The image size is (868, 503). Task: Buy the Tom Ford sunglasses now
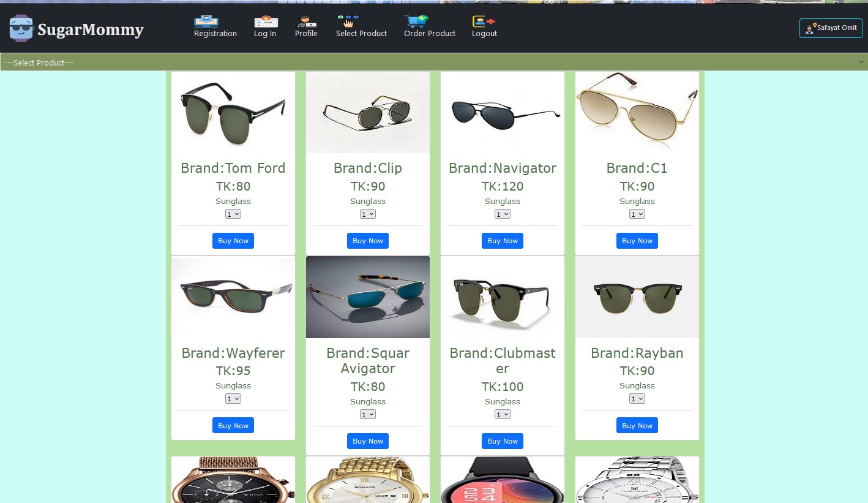233,241
